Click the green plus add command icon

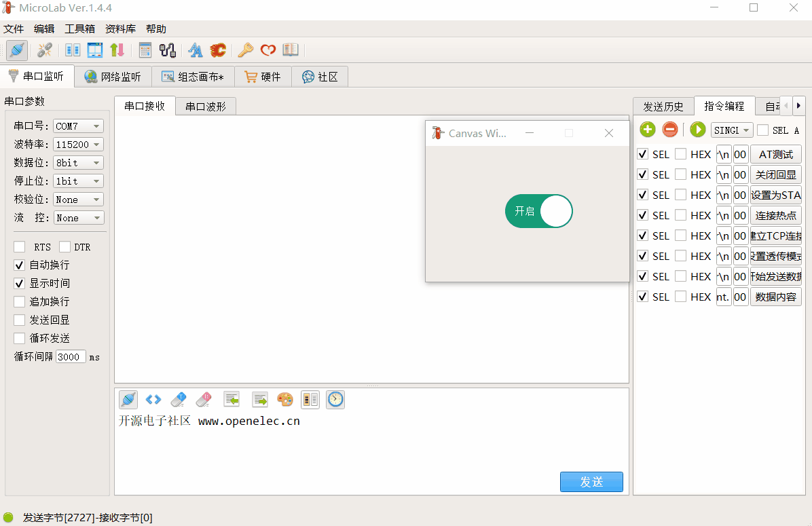pyautogui.click(x=647, y=130)
